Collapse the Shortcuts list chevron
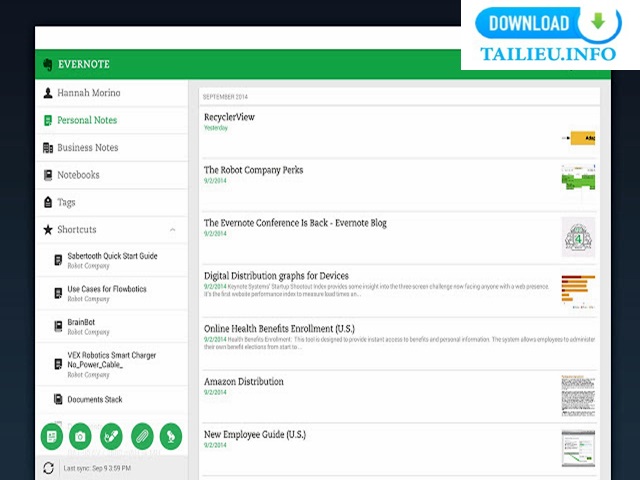 173,230
